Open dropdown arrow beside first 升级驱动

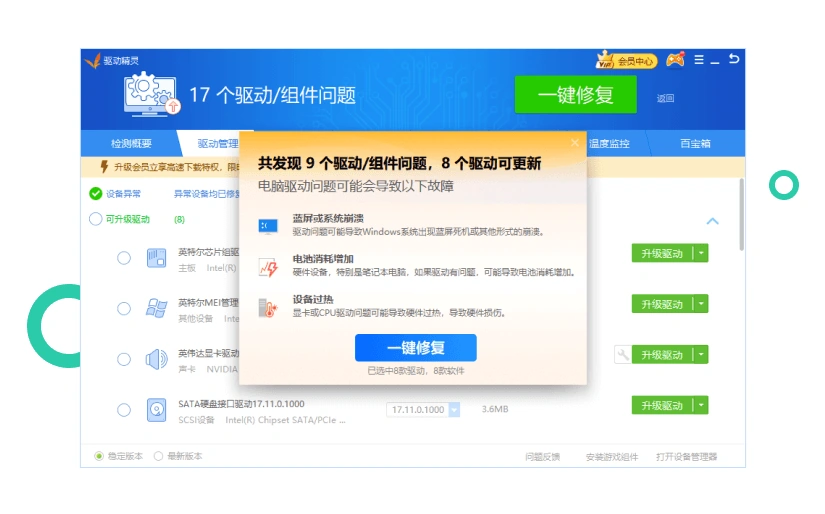coord(701,253)
